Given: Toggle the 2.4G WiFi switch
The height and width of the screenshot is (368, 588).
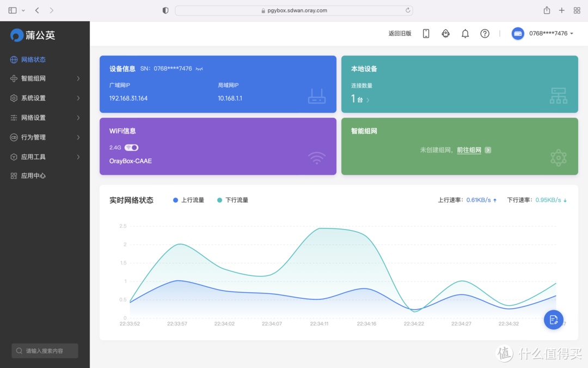Looking at the screenshot, I should click(130, 147).
